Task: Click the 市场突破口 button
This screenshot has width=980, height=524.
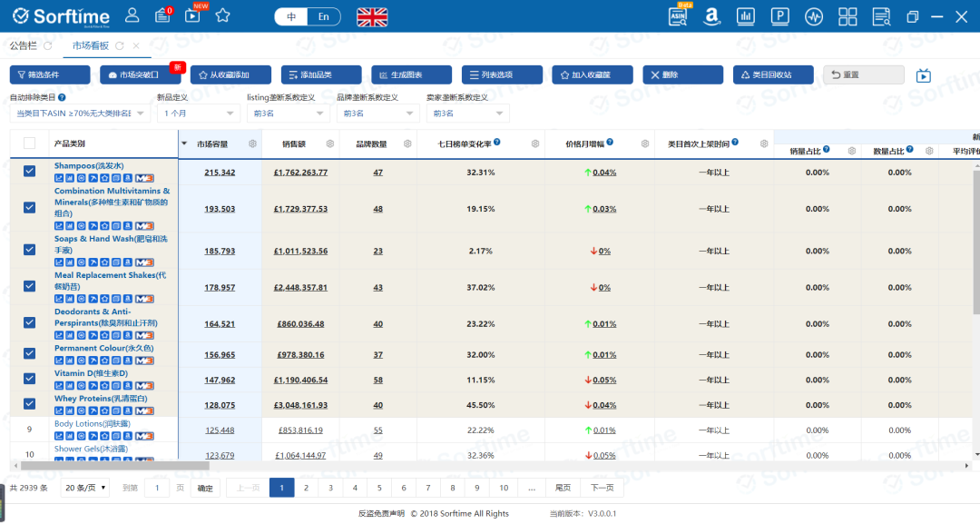Action: click(x=140, y=74)
